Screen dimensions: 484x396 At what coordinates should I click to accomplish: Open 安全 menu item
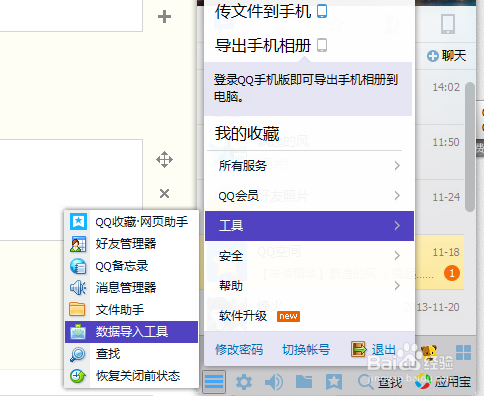pos(309,256)
